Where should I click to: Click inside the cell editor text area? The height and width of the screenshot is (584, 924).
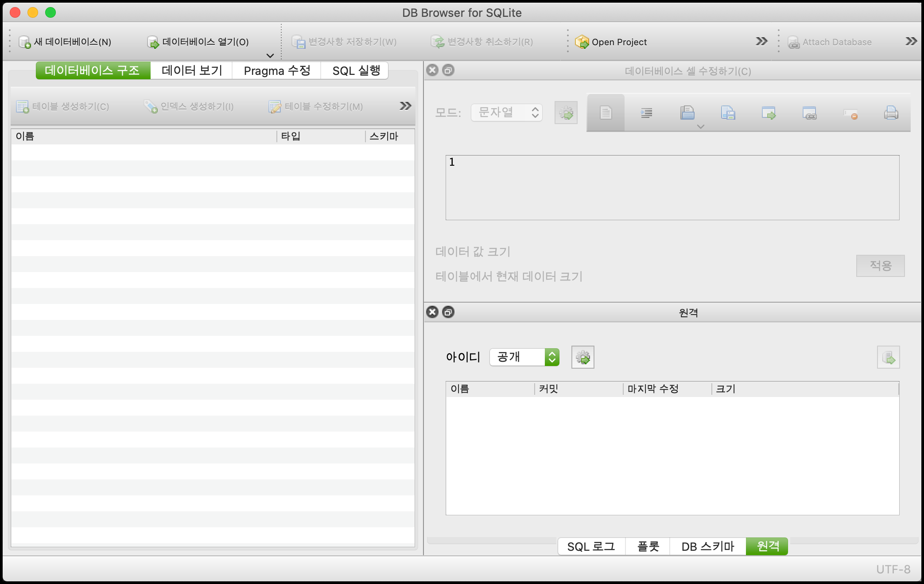(x=672, y=187)
